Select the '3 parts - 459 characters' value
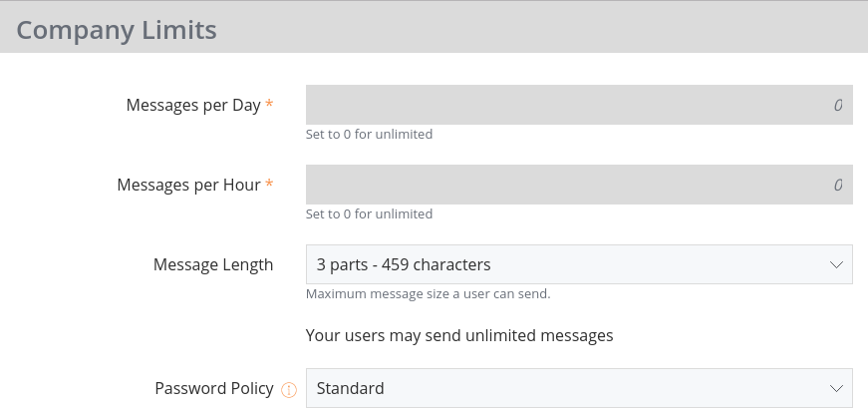Viewport: 868px width, 418px height. (404, 265)
